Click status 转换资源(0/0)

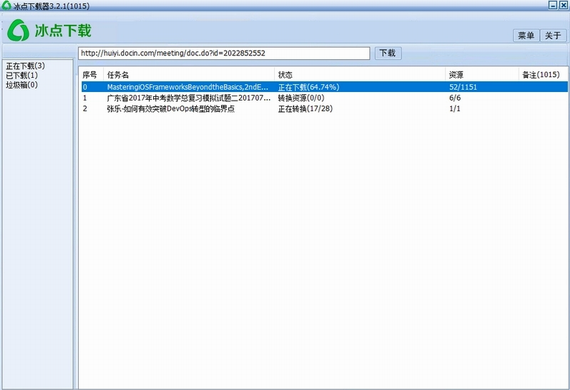(x=301, y=98)
